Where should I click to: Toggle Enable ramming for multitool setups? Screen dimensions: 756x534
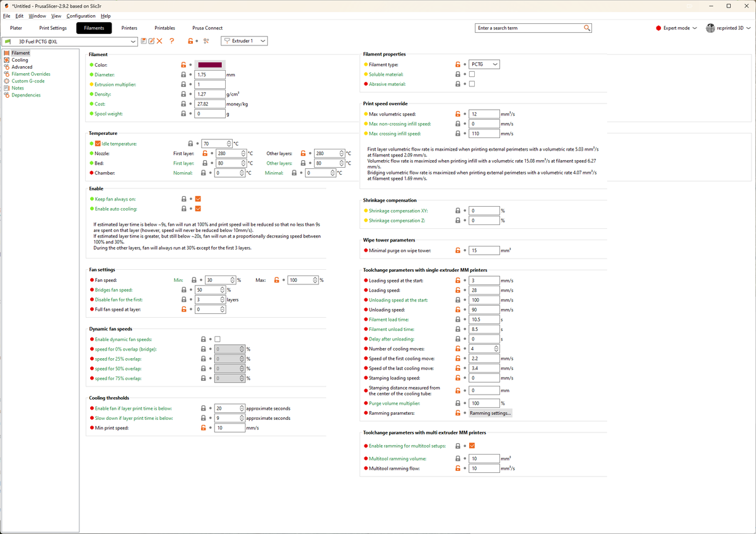[472, 445]
